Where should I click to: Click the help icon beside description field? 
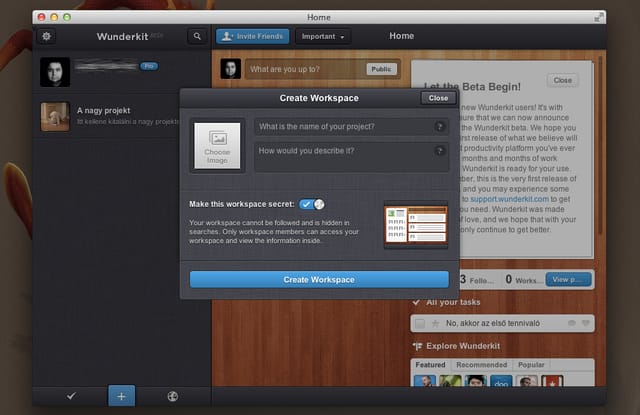440,151
